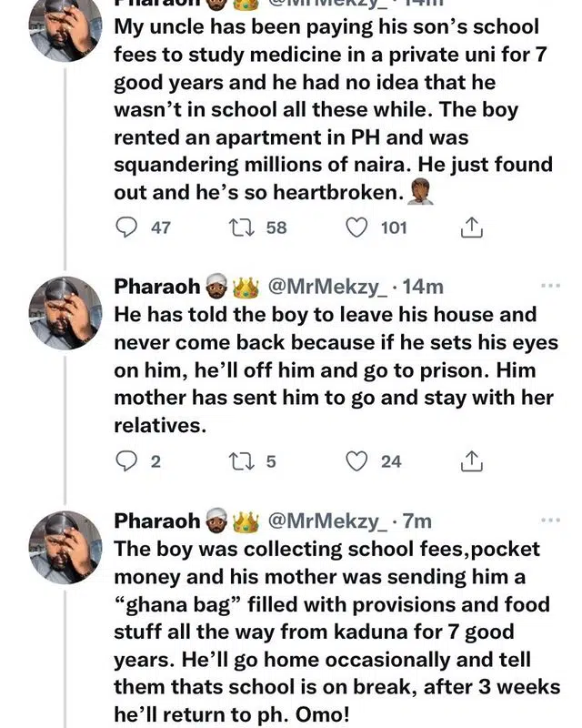
Task: Open the 7m timestamp link
Action: pos(416,521)
